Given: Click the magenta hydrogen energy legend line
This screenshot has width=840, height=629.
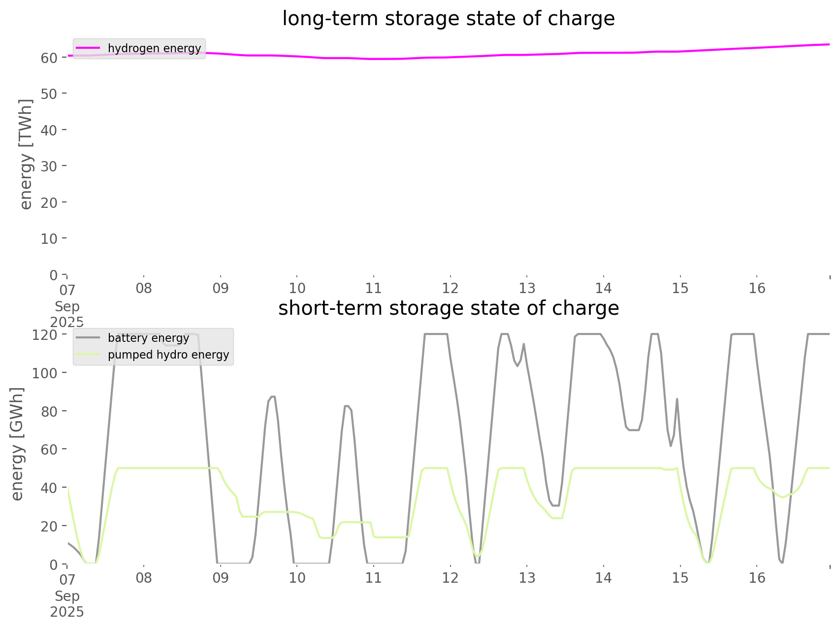Looking at the screenshot, I should click(89, 48).
